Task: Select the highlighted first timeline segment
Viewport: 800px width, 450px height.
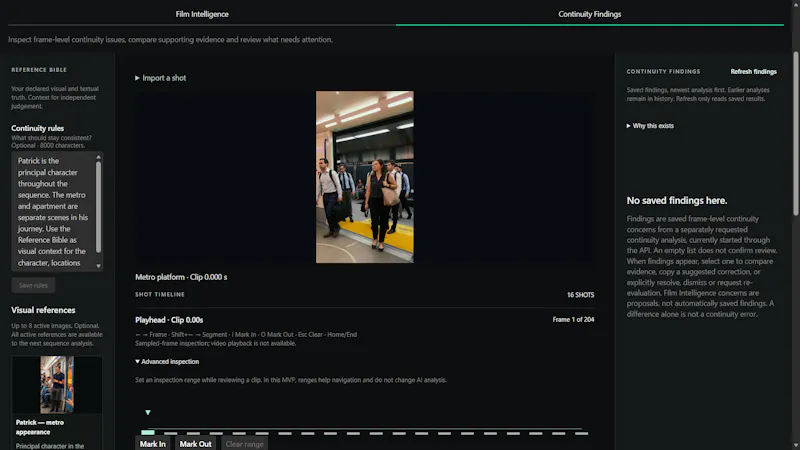Action: click(x=148, y=433)
